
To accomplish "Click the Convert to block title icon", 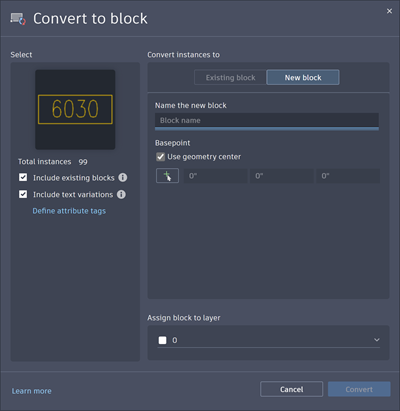I will [18, 19].
